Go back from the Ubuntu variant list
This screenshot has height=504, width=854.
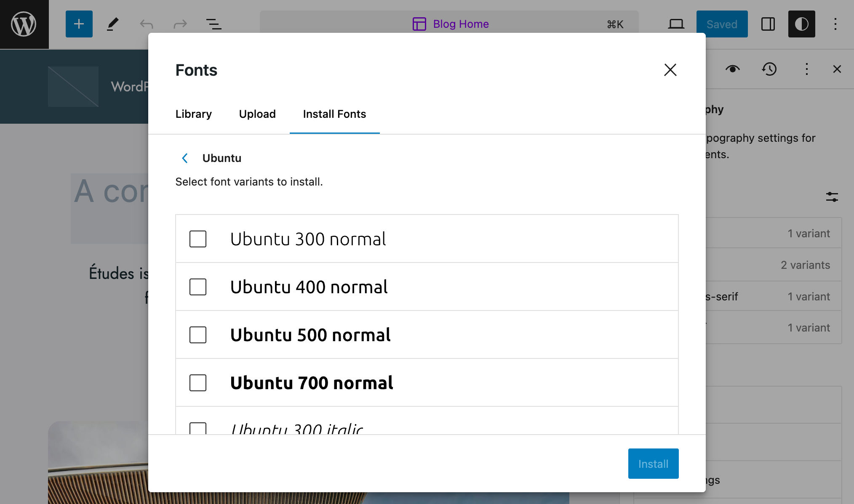click(x=184, y=158)
